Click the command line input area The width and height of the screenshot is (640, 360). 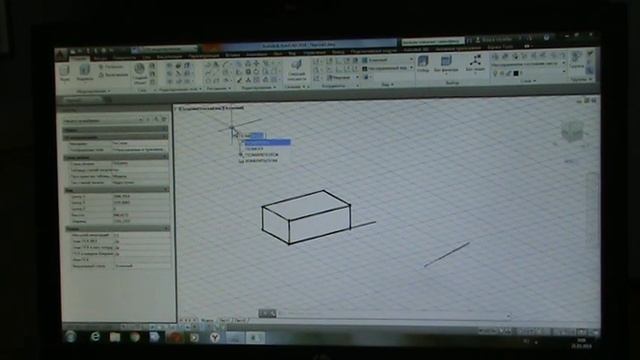click(x=393, y=314)
